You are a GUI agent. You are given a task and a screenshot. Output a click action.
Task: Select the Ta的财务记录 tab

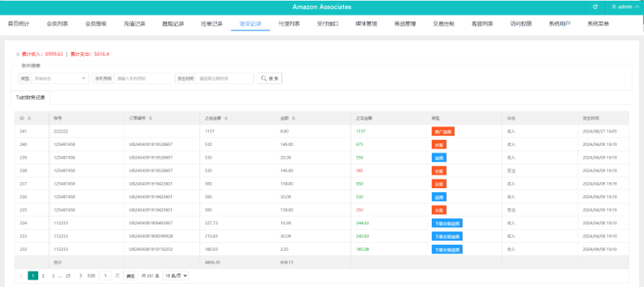[x=31, y=97]
